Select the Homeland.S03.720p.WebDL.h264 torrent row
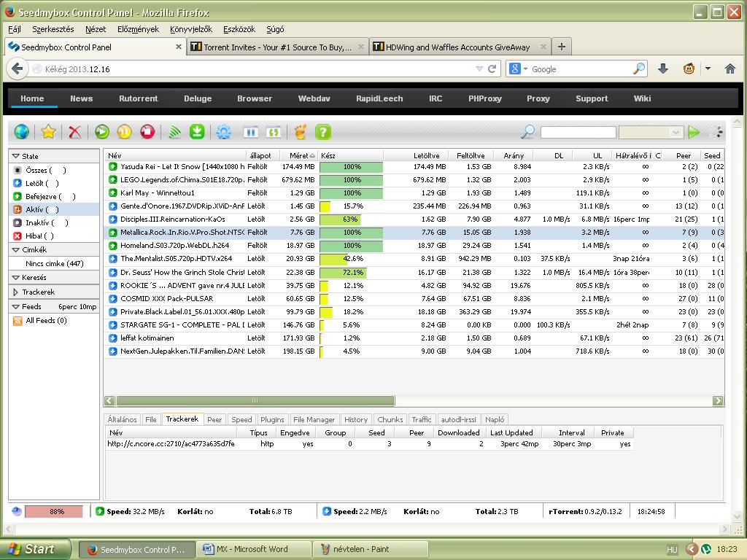 [414, 246]
